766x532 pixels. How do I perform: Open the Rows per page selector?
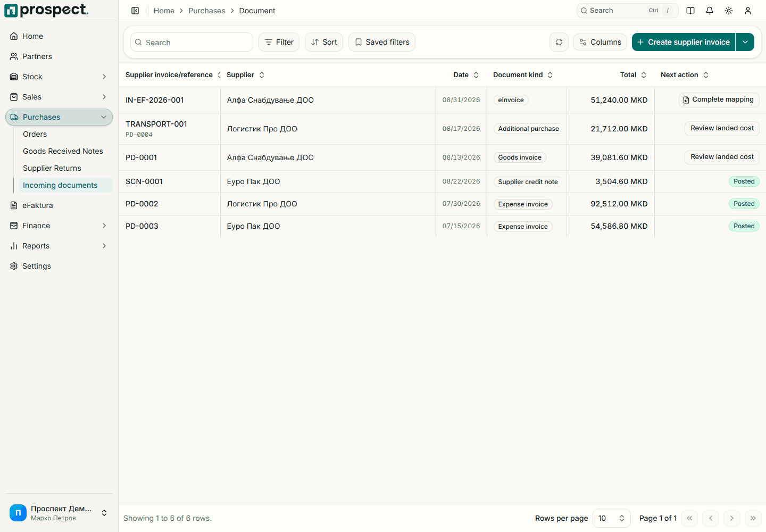click(x=612, y=518)
